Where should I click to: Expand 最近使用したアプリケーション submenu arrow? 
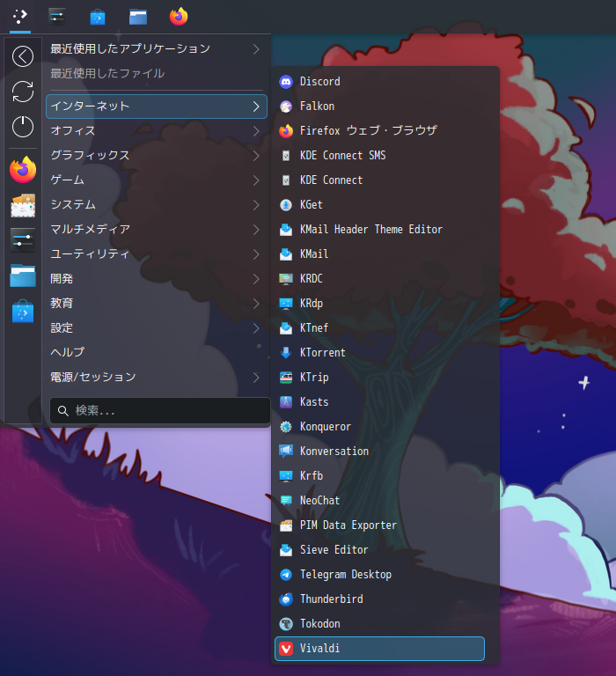coord(256,49)
